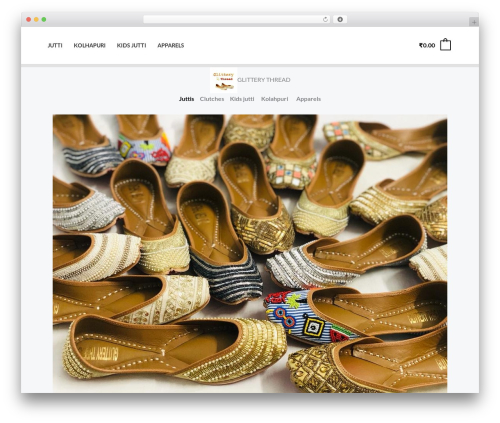Open the KIDS JUTTI menu item
The width and height of the screenshot is (500, 423).
click(131, 45)
